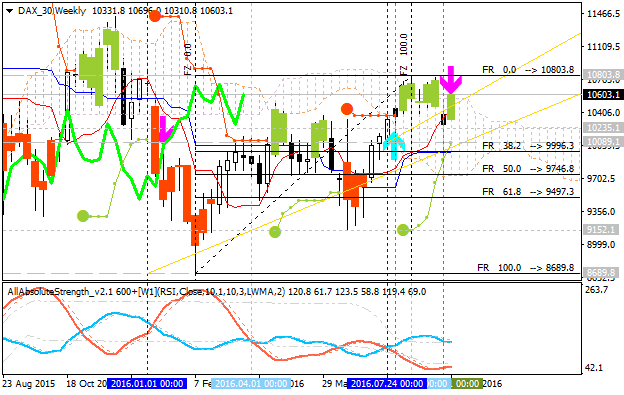Click the 2016.01.01 00:00 date marker
The height and width of the screenshot is (395, 624).
[x=147, y=384]
